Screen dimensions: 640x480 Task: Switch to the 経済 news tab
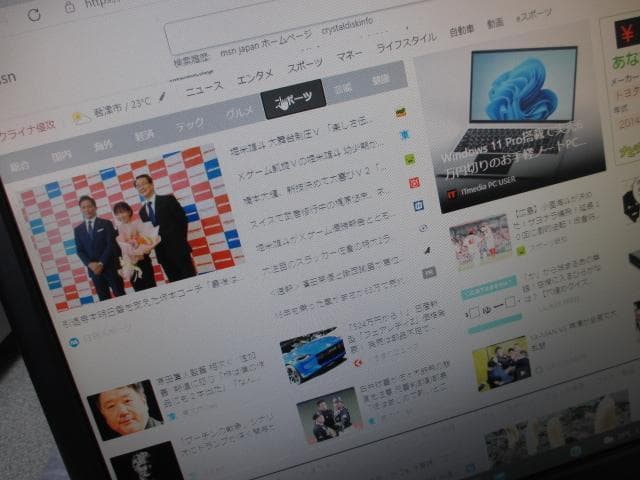[144, 134]
